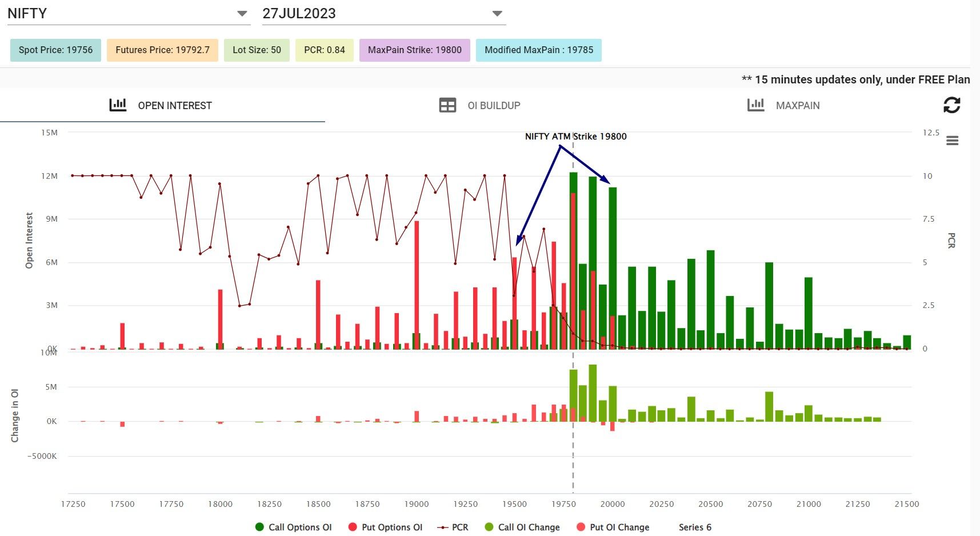Toggle the Series 6 legend entry

point(695,527)
